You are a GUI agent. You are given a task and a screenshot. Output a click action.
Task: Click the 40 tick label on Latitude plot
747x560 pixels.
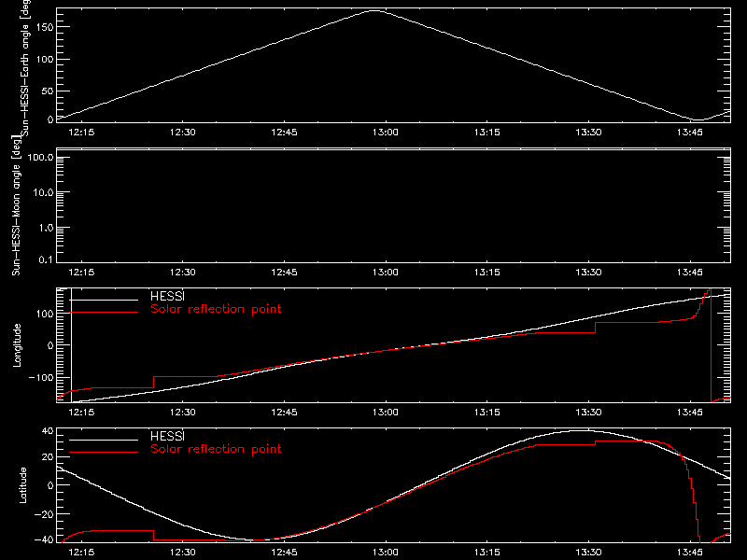[48, 431]
